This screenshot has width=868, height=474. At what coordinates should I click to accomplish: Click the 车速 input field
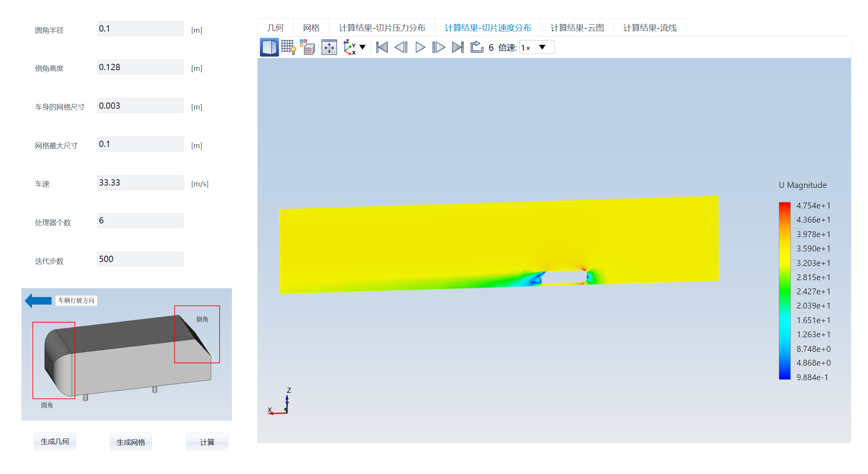coord(140,183)
